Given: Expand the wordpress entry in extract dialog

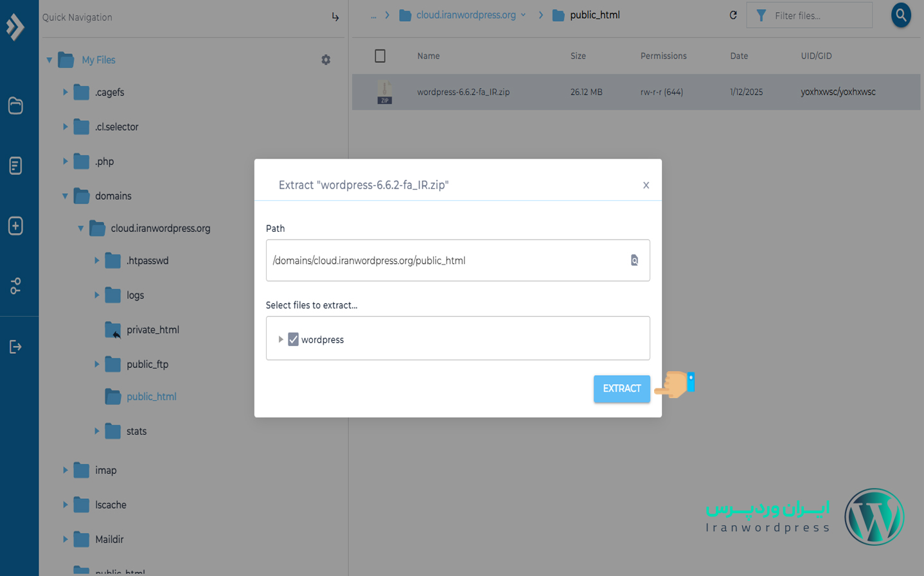Looking at the screenshot, I should [x=280, y=339].
